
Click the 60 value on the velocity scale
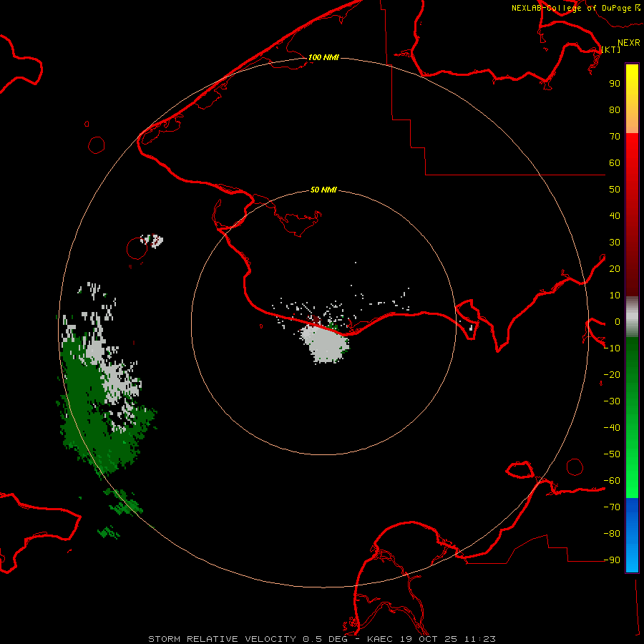[615, 162]
